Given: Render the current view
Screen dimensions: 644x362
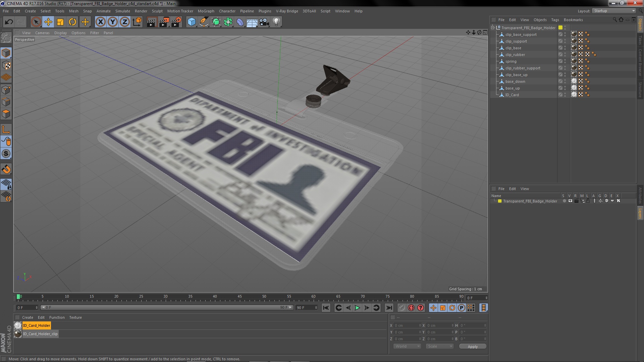Looking at the screenshot, I should point(152,22).
